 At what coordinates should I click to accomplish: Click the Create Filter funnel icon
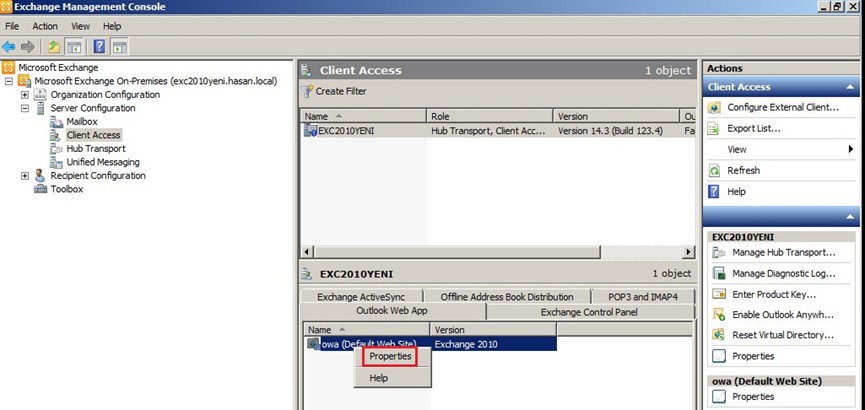[x=307, y=91]
